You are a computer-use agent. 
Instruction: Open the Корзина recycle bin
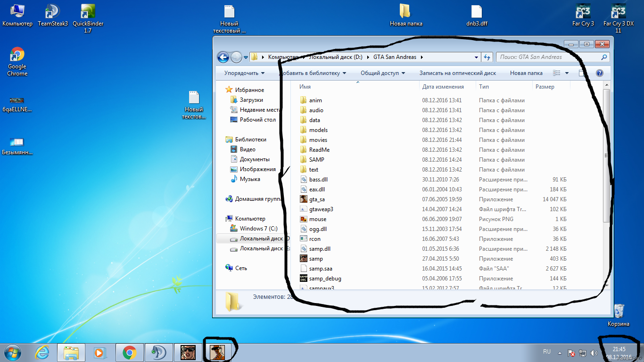coord(619,315)
